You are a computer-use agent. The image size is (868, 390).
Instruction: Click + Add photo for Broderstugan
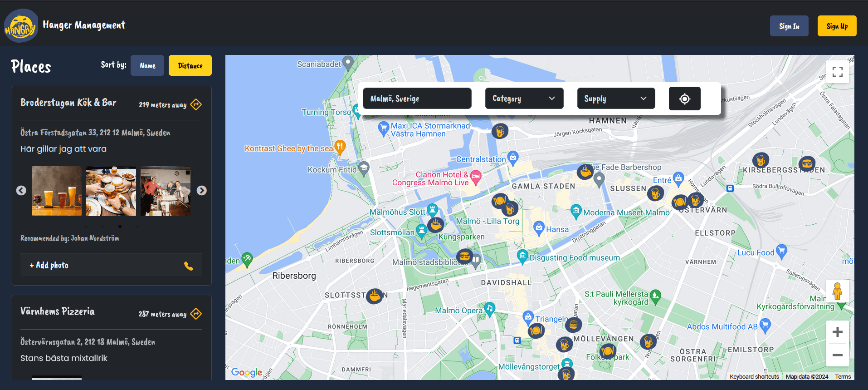pos(49,265)
